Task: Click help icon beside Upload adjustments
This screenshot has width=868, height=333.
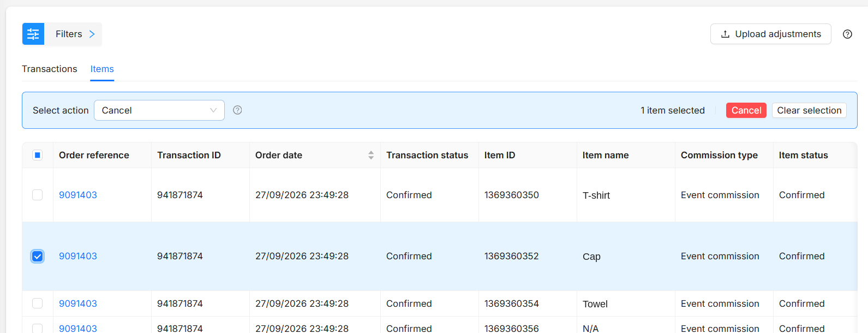Action: pos(847,34)
